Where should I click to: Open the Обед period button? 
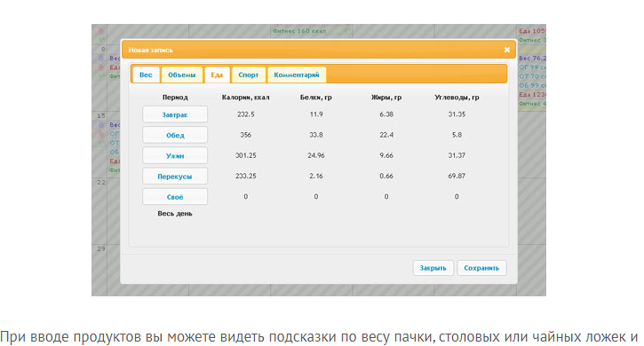tap(175, 135)
